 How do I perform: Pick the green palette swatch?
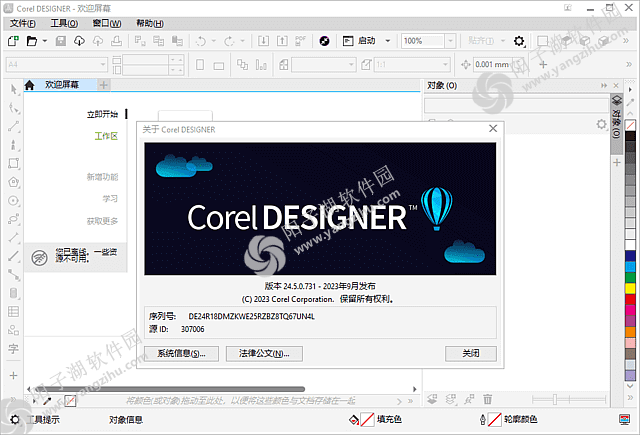tap(631, 277)
